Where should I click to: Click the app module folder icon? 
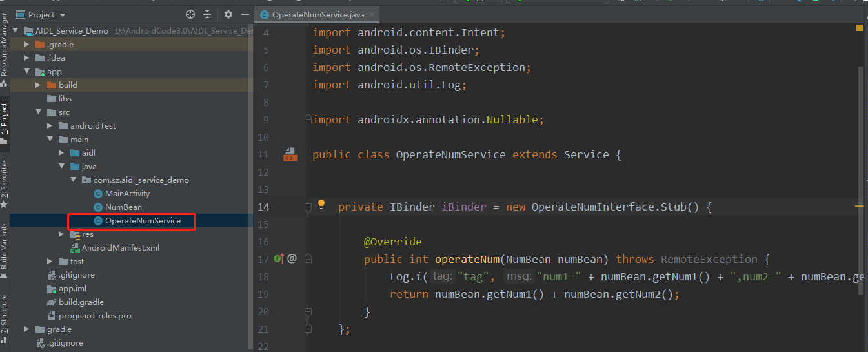(x=40, y=72)
